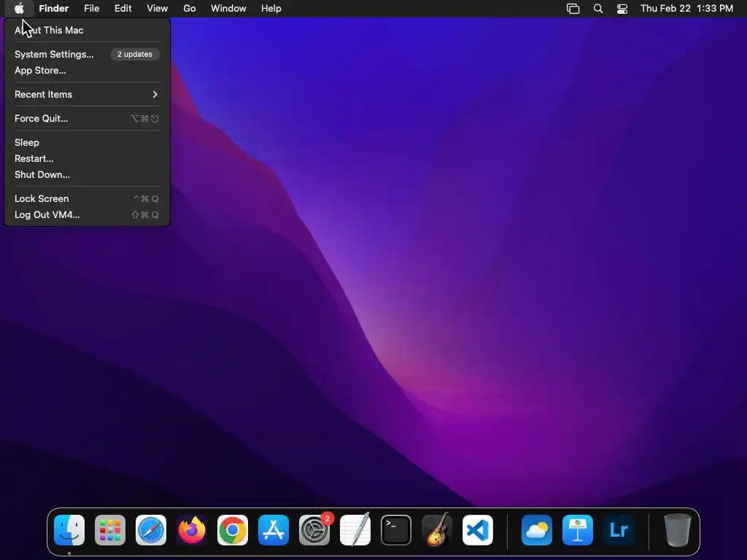This screenshot has height=560, width=747.
Task: Open the Terminal app icon
Action: coord(396,530)
